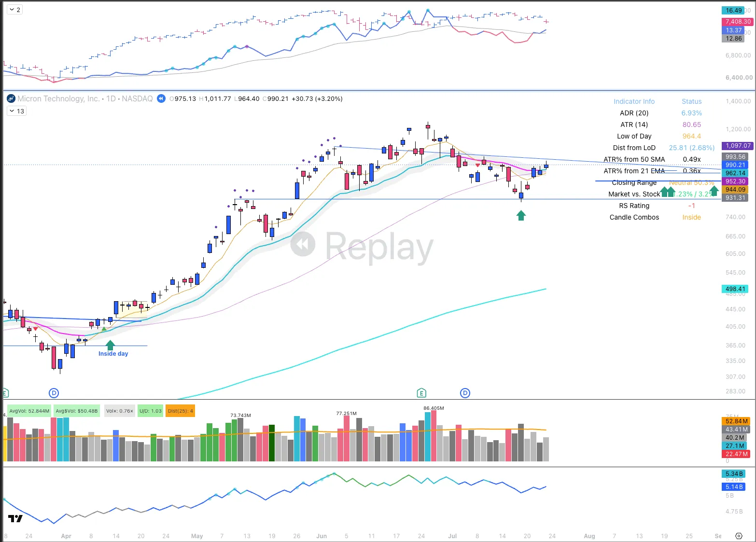Click the RS Rating value -1

pos(692,206)
